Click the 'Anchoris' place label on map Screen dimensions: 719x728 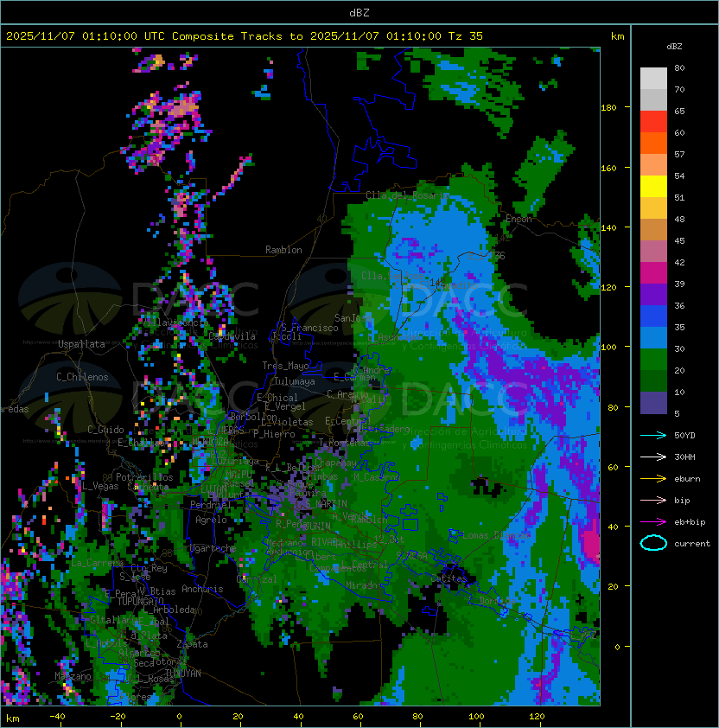pos(202,589)
